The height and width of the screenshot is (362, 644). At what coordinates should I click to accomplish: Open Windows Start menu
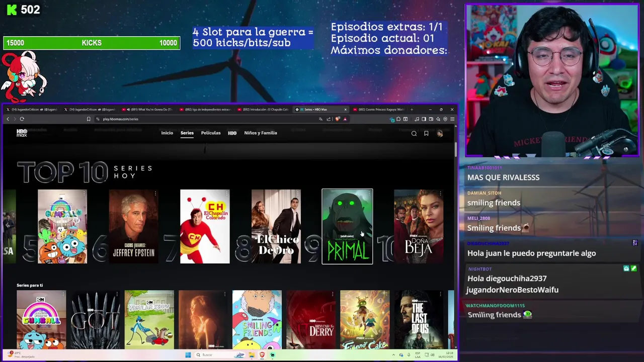188,355
